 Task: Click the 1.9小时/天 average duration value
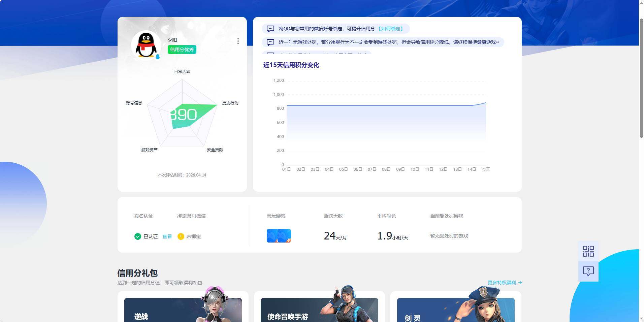392,236
